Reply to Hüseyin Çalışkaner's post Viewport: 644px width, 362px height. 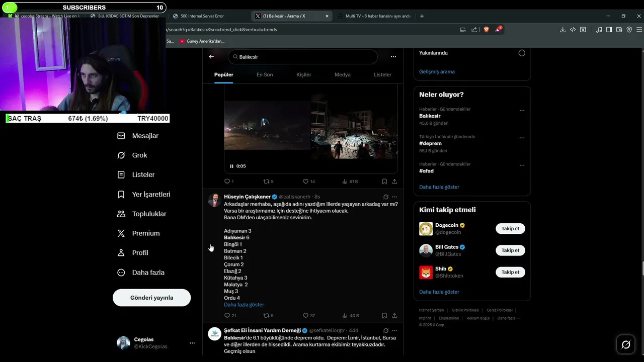[x=230, y=316]
